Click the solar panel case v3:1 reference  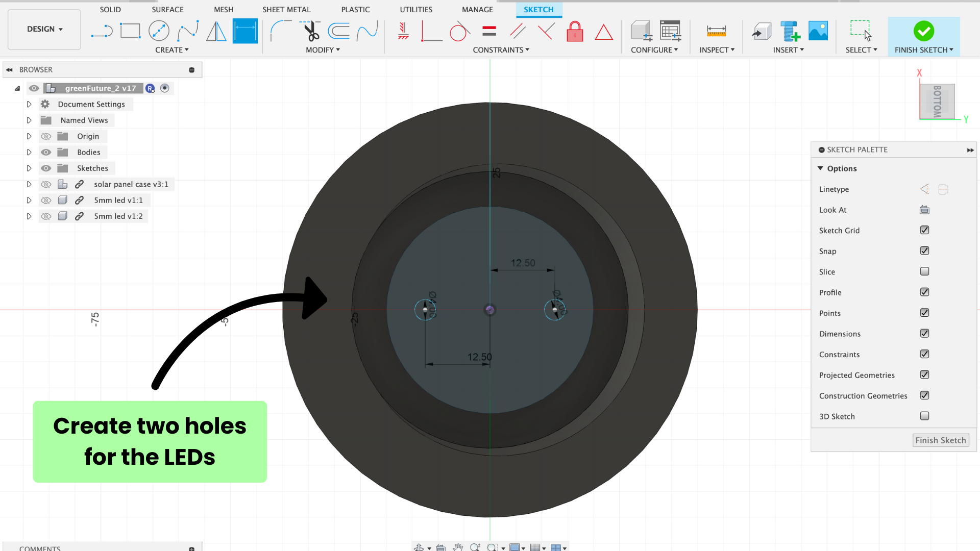point(132,184)
